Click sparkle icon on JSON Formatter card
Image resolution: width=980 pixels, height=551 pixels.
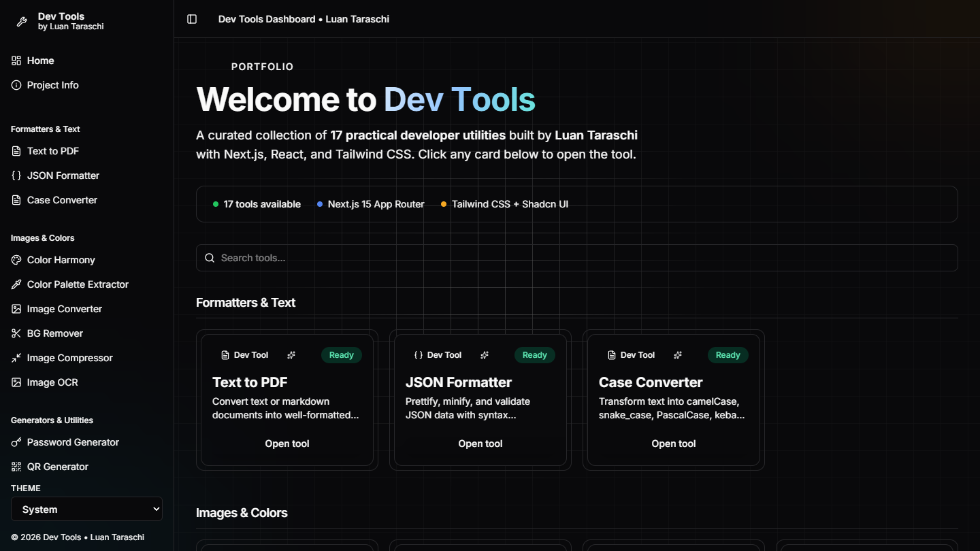click(x=485, y=355)
